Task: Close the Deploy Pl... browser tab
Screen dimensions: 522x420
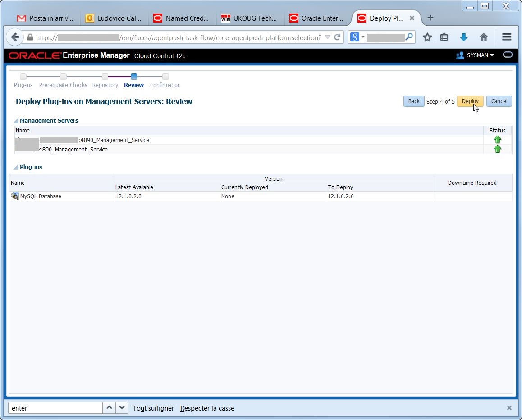Action: 412,18
